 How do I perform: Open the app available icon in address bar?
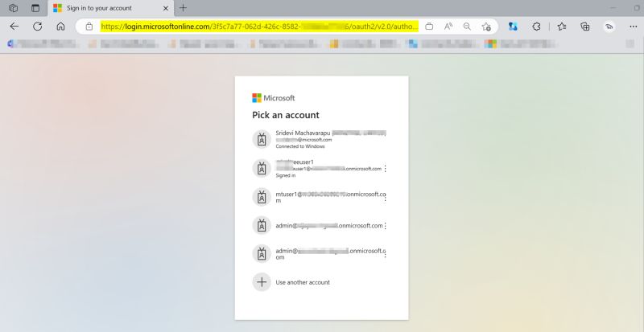429,27
